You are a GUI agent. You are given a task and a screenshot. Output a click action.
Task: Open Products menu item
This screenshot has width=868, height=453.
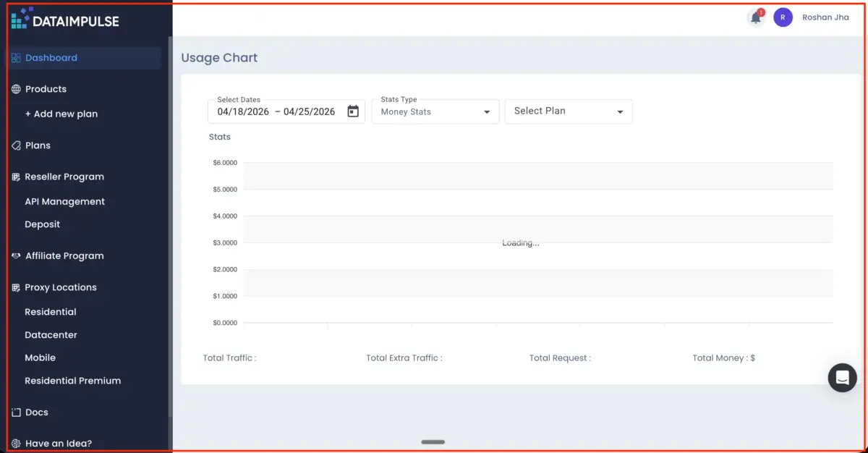click(46, 89)
